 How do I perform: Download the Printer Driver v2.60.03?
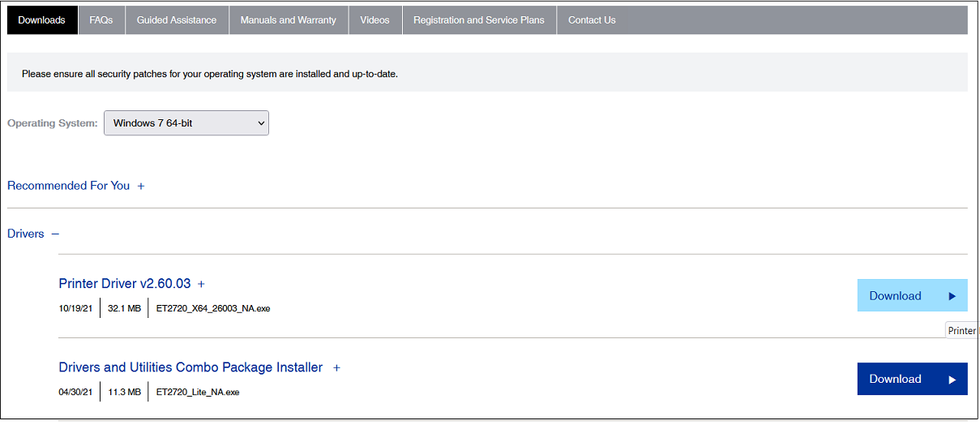(913, 295)
